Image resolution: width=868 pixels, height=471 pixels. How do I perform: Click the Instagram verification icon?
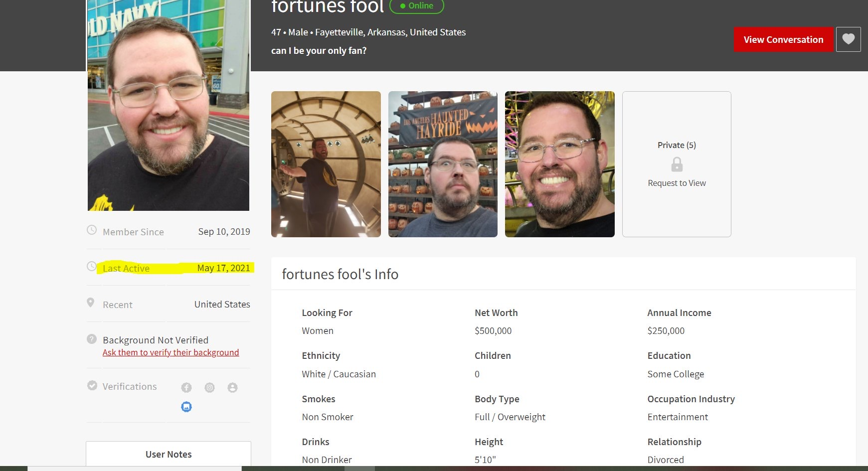pyautogui.click(x=209, y=388)
